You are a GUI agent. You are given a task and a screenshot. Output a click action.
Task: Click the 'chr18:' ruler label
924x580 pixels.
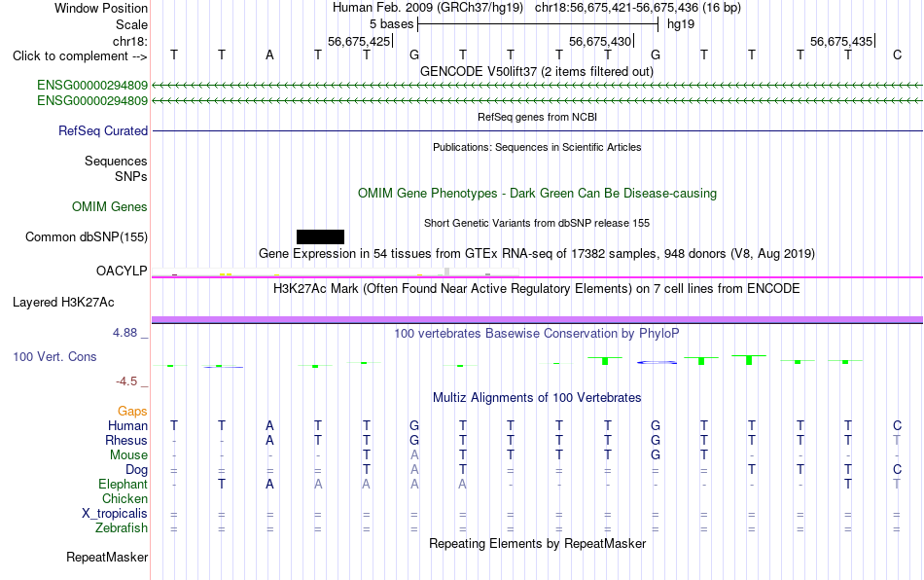tap(130, 41)
